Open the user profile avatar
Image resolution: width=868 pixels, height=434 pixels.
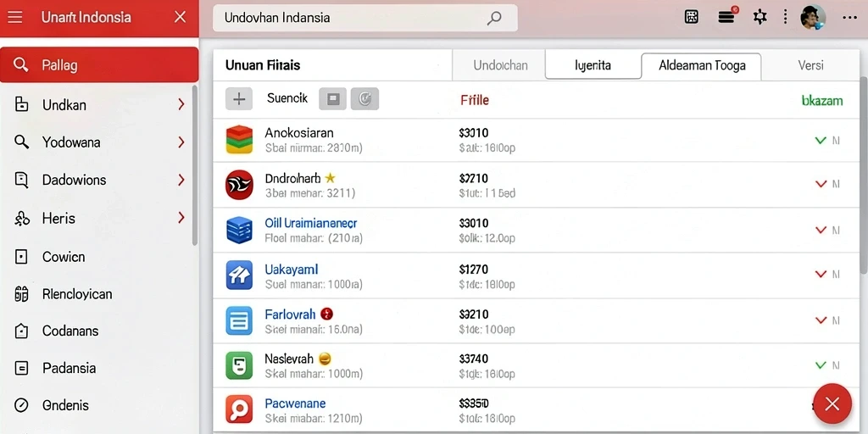[813, 17]
